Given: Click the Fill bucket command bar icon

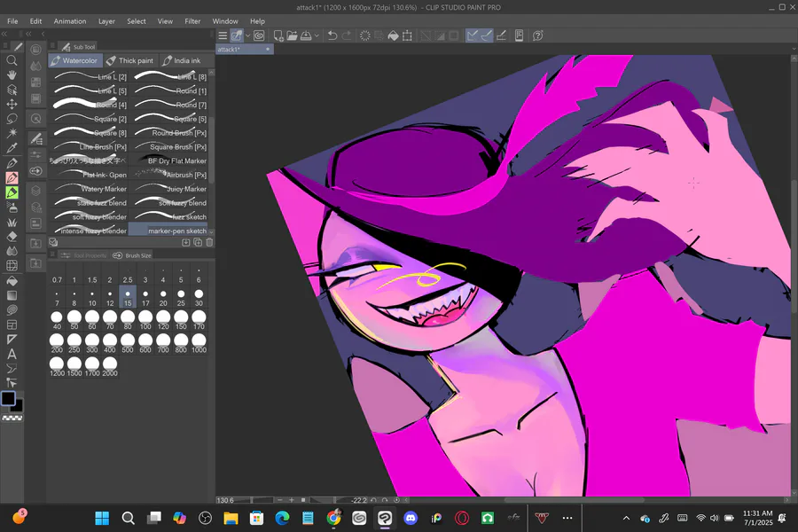Looking at the screenshot, I should point(394,35).
